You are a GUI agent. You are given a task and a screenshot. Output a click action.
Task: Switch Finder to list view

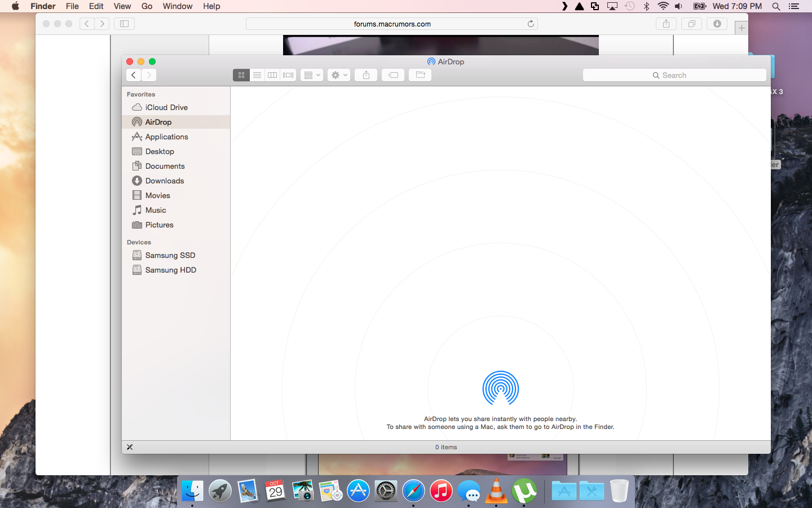coord(257,75)
